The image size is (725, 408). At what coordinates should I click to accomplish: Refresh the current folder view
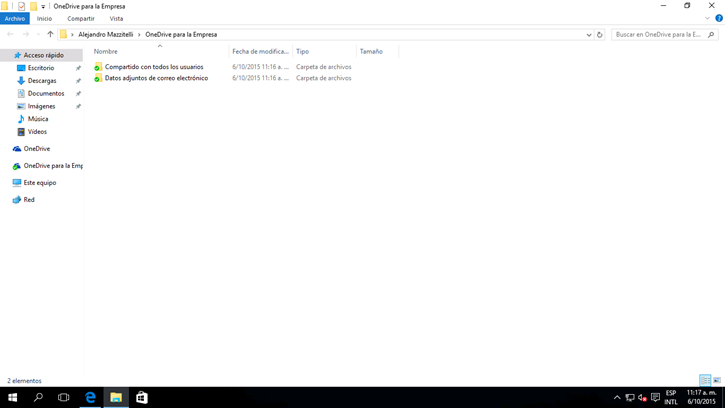pos(600,34)
